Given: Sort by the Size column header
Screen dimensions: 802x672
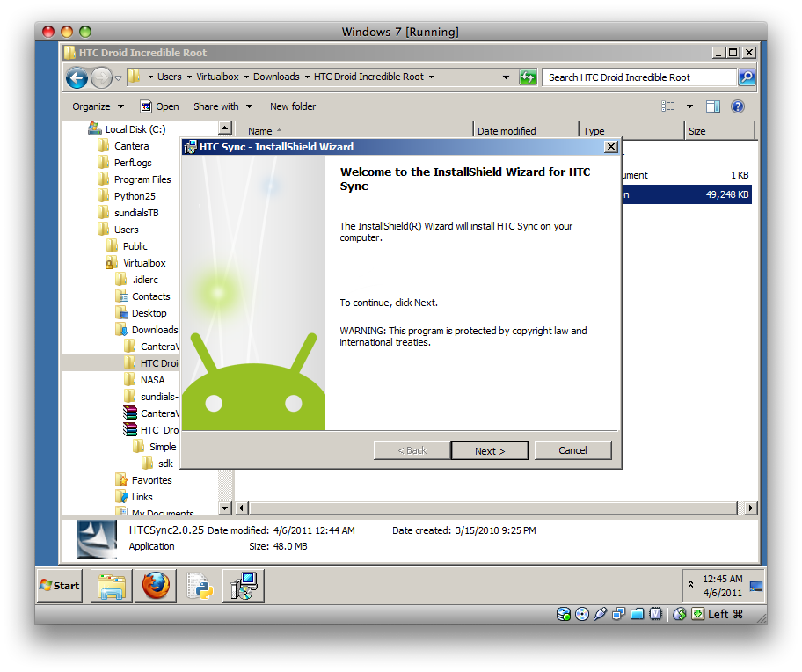Looking at the screenshot, I should pos(719,131).
